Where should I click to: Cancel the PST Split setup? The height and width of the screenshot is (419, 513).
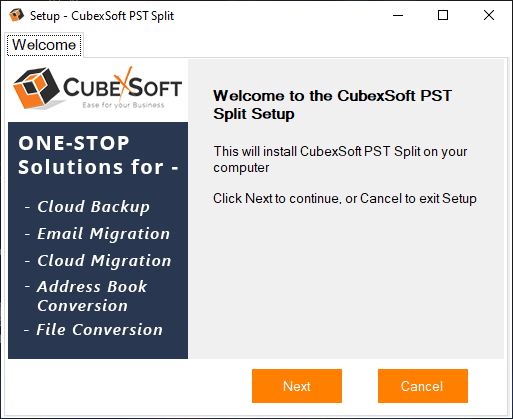(423, 386)
